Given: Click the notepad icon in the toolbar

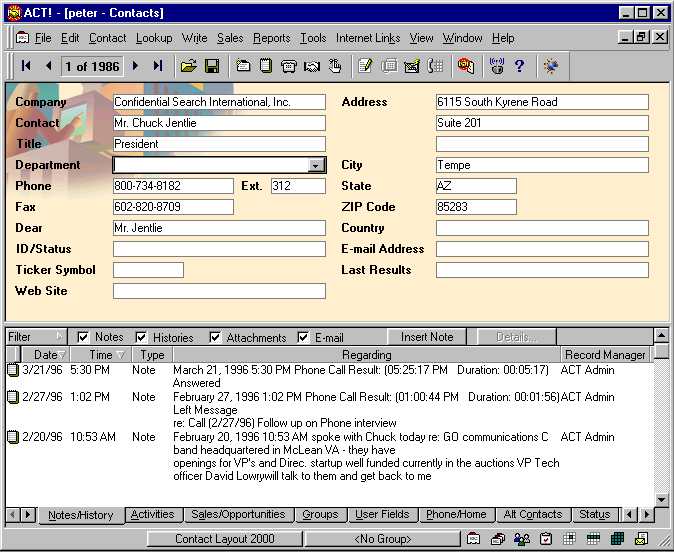Looking at the screenshot, I should [266, 66].
